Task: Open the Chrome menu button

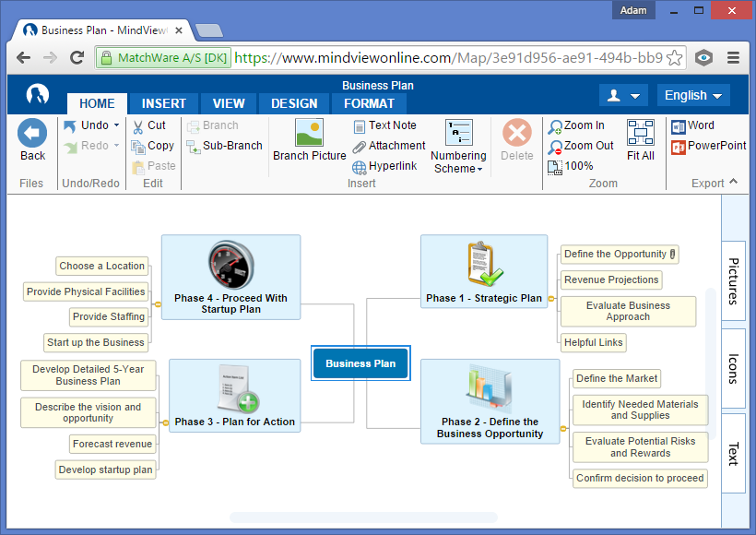Action: [733, 58]
